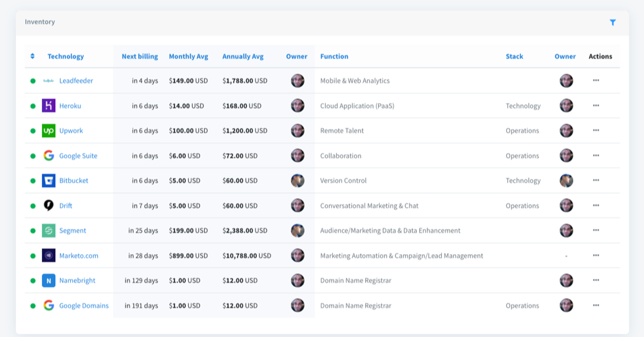This screenshot has width=644, height=337.
Task: Expand actions menu for Google Suite row
Action: point(596,156)
